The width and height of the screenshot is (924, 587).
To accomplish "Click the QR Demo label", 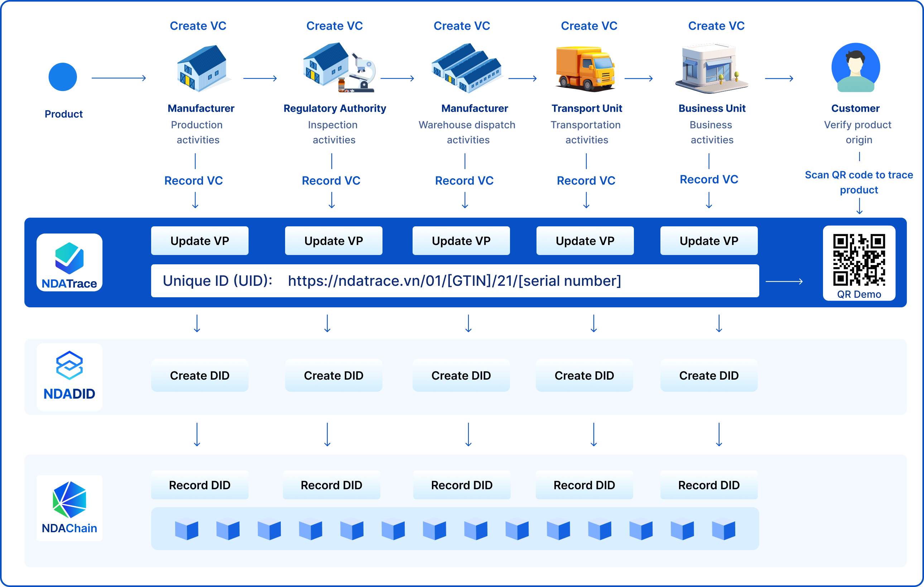I will coord(859,294).
